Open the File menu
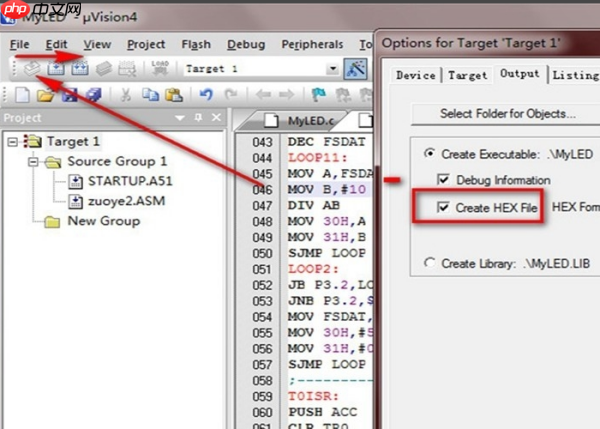600x429 pixels. (20, 44)
